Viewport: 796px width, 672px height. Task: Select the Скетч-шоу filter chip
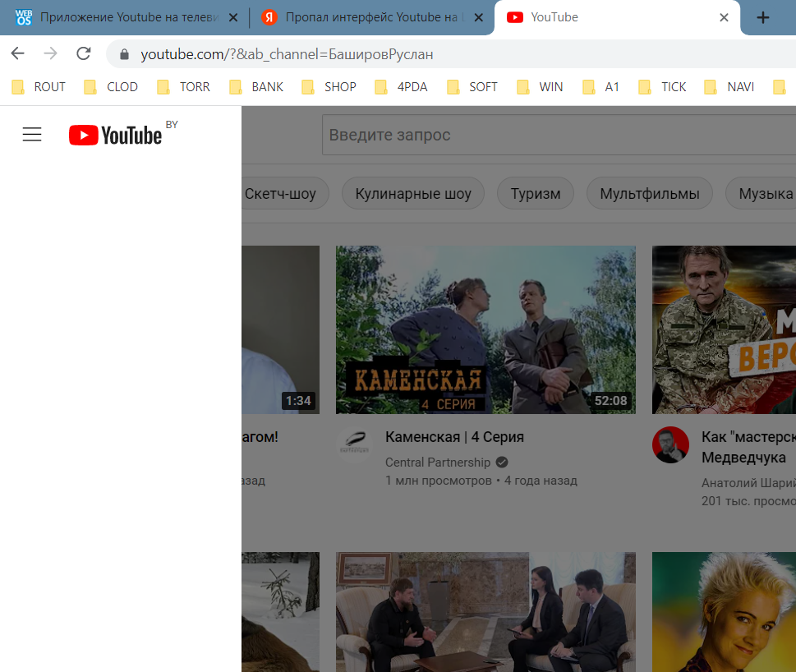click(x=281, y=194)
